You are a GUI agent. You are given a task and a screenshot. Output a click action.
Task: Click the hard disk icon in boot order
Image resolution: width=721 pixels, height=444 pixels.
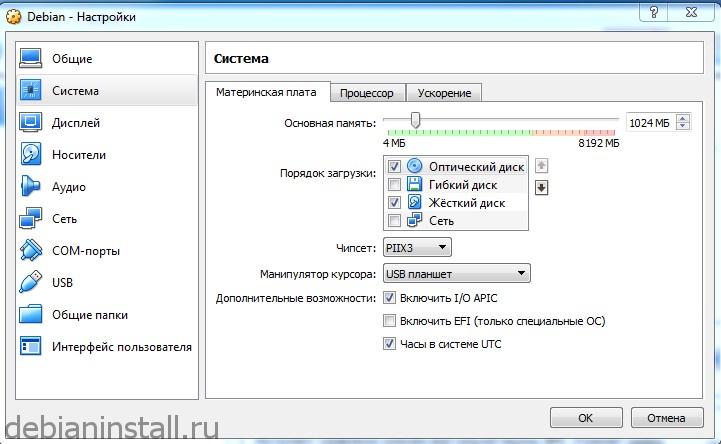click(x=414, y=202)
